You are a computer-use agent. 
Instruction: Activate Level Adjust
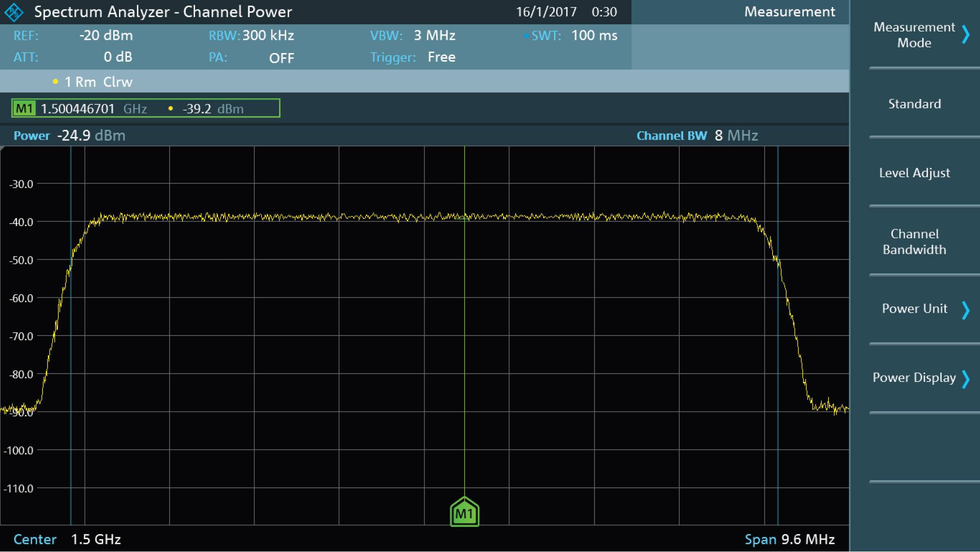tap(914, 172)
